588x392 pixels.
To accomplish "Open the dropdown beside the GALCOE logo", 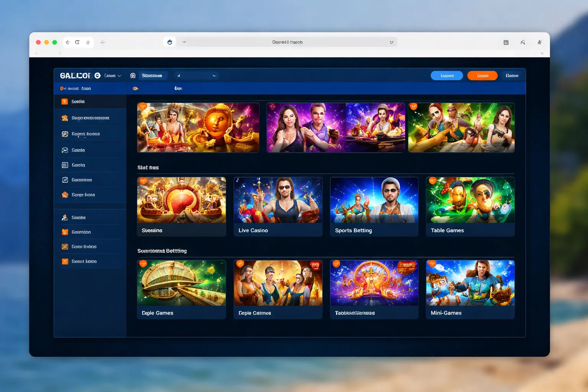I will click(113, 76).
